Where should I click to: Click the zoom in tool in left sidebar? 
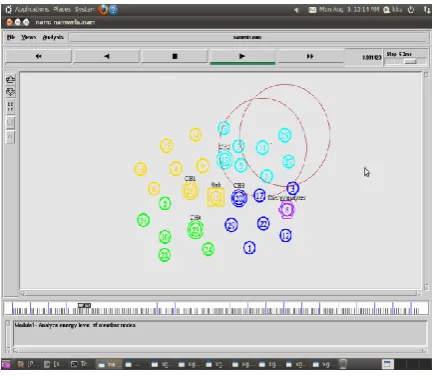pos(11,80)
